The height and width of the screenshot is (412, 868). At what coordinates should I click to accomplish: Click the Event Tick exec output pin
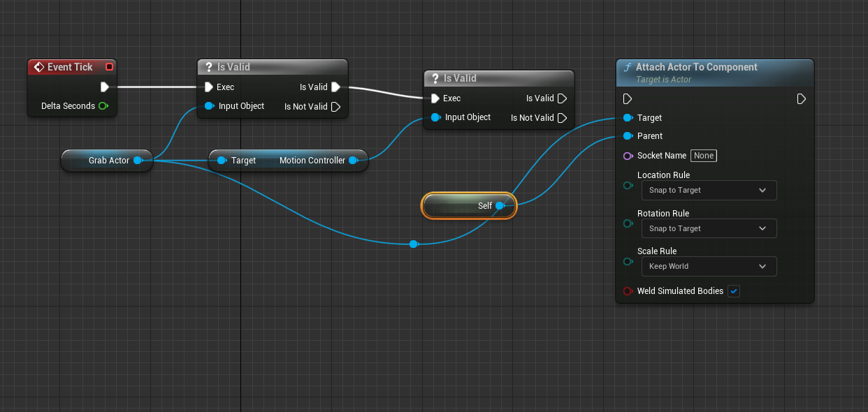coord(104,87)
